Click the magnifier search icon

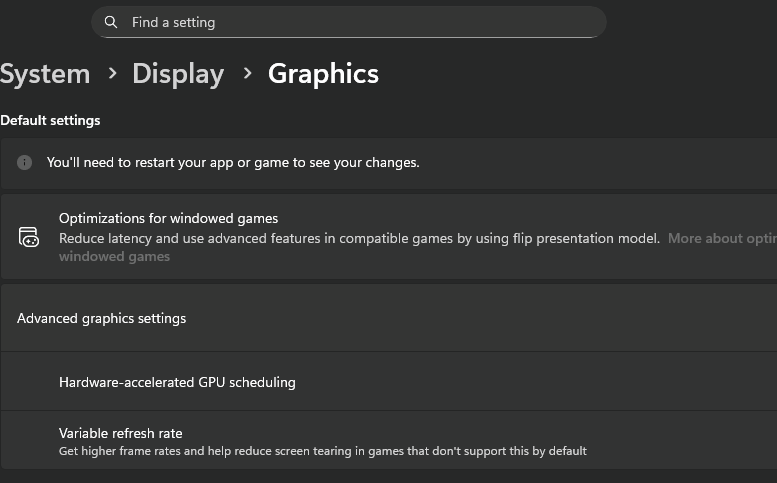pyautogui.click(x=111, y=22)
